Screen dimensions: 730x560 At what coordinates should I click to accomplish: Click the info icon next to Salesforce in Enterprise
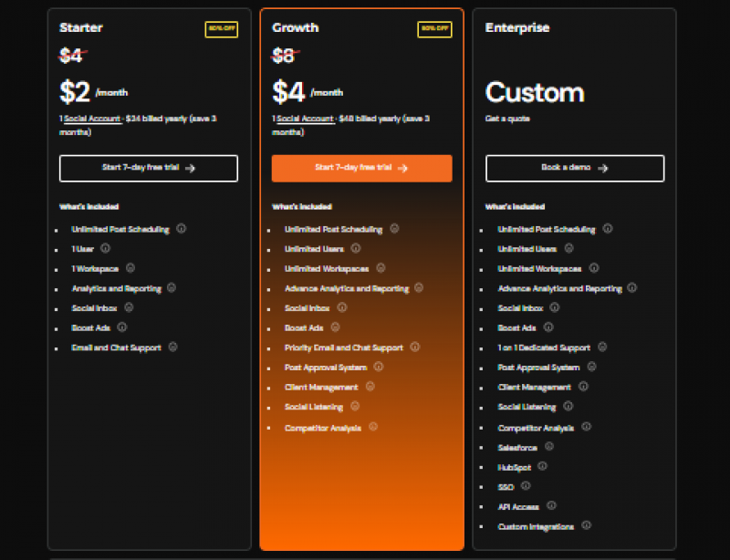click(x=548, y=446)
